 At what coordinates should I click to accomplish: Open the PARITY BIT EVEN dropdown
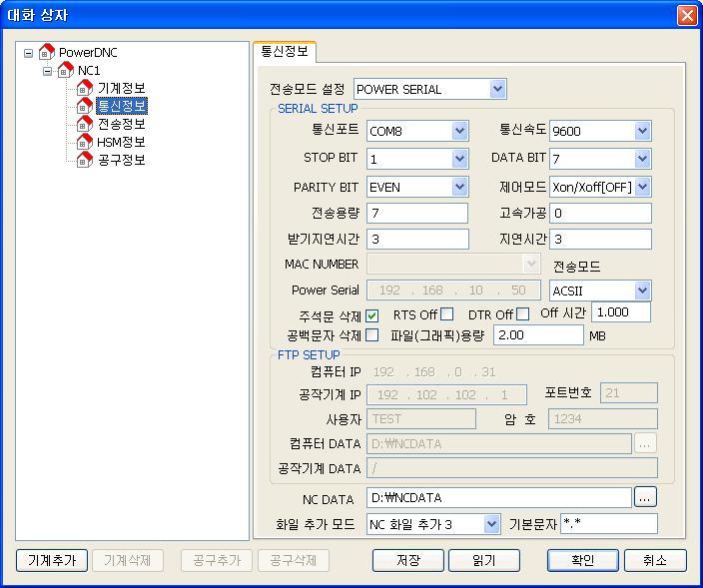pyautogui.click(x=459, y=187)
